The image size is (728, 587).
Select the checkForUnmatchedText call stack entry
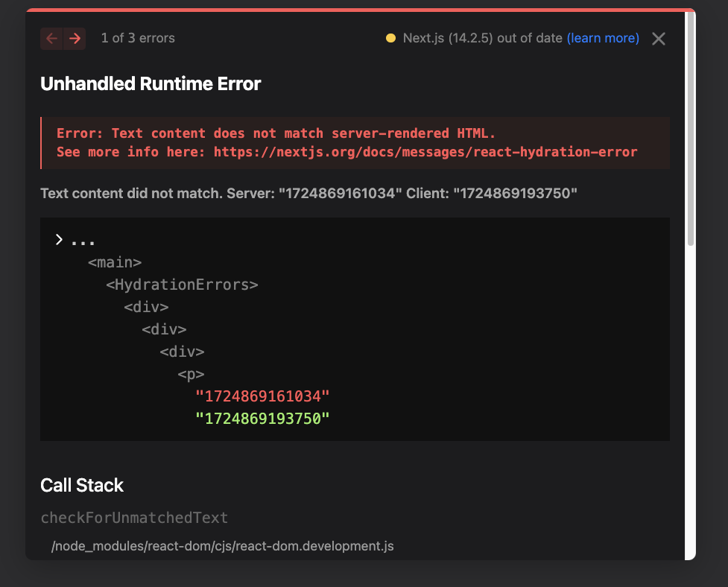[x=134, y=517]
